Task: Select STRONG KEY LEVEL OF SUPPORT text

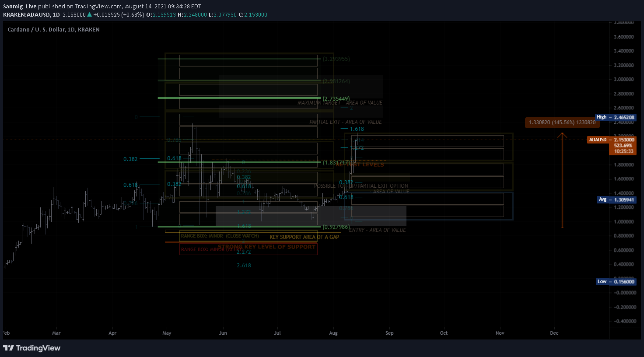Action: click(266, 247)
